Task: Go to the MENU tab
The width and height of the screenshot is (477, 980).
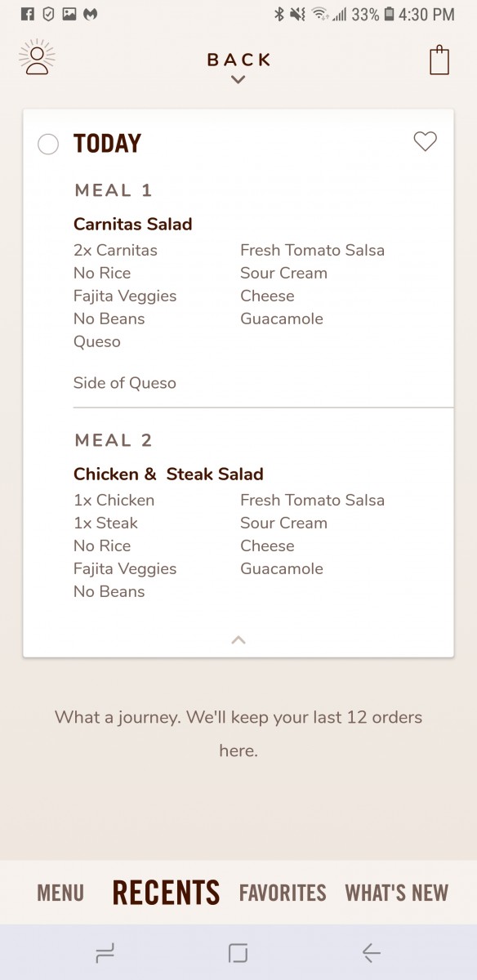Action: (x=60, y=893)
